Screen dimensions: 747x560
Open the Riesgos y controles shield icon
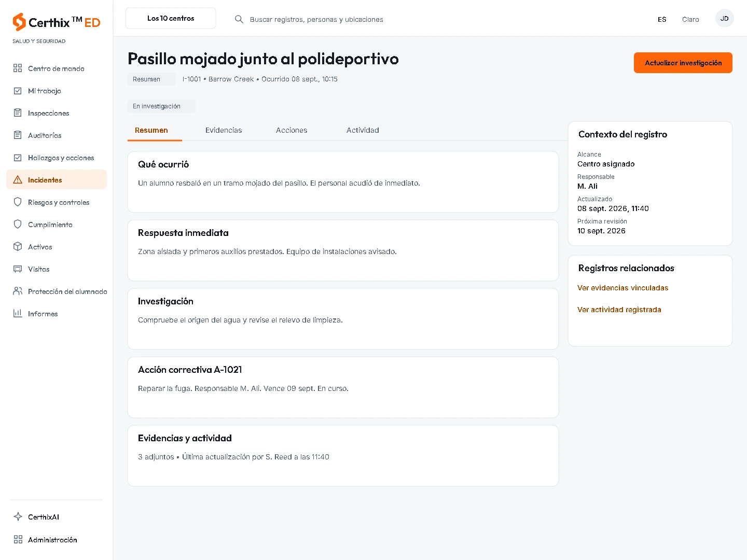tap(18, 202)
